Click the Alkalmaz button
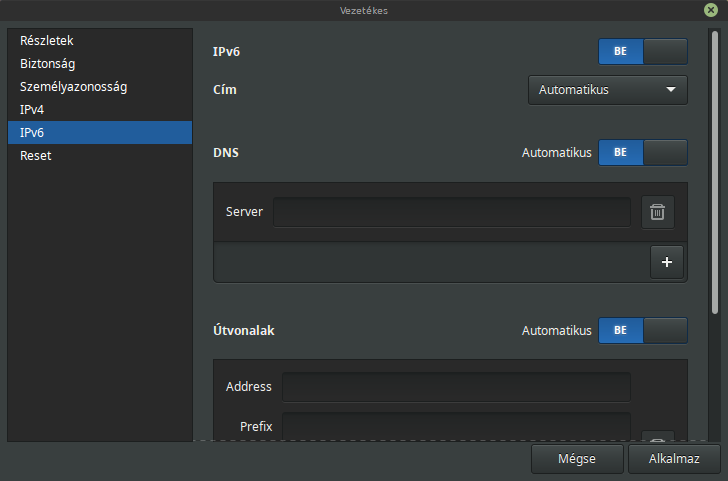Viewport: 728px width, 481px height. point(674,459)
